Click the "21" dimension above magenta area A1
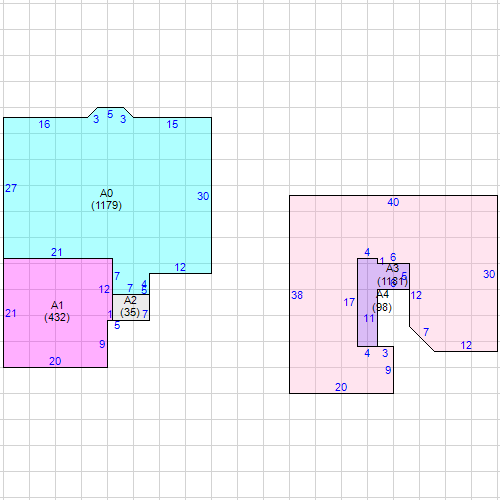This screenshot has height=500, width=500. (56, 252)
